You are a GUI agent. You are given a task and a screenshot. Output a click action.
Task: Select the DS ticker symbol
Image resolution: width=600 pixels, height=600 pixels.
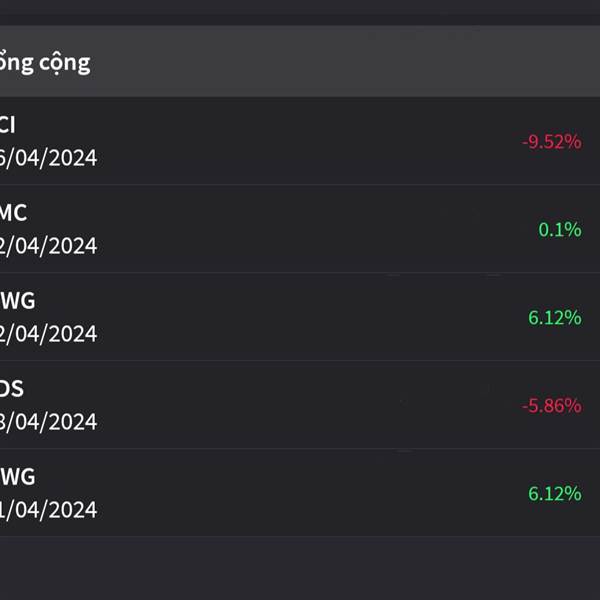(x=12, y=389)
